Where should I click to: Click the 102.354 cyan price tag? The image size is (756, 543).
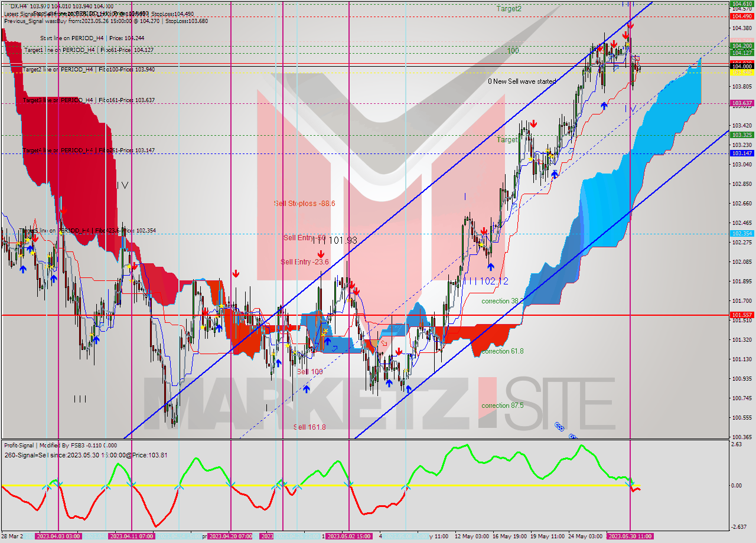[742, 234]
